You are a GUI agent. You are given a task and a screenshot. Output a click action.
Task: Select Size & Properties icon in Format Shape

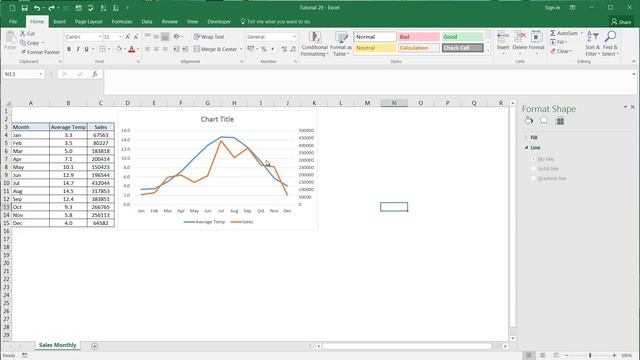pyautogui.click(x=560, y=121)
